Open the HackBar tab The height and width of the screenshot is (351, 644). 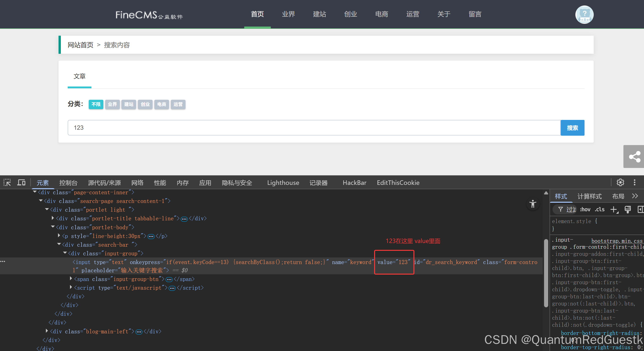coord(354,183)
